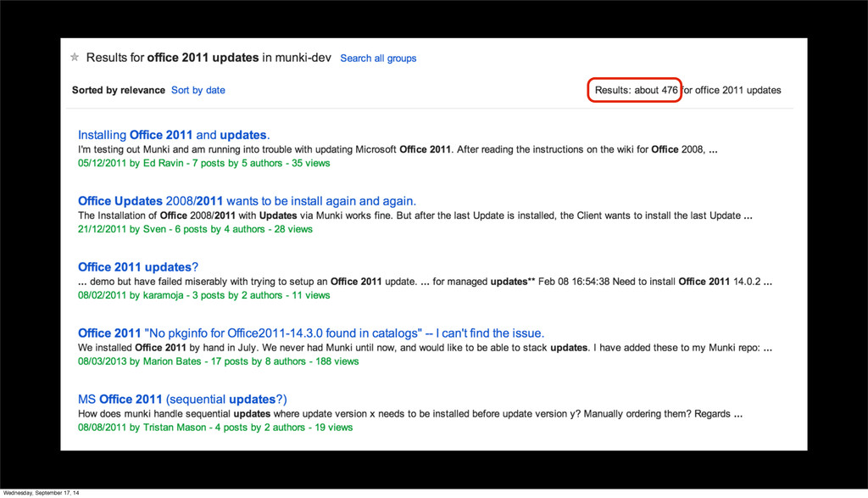
Task: Open the MS Office 2011 sequential updates thread
Action: (182, 400)
